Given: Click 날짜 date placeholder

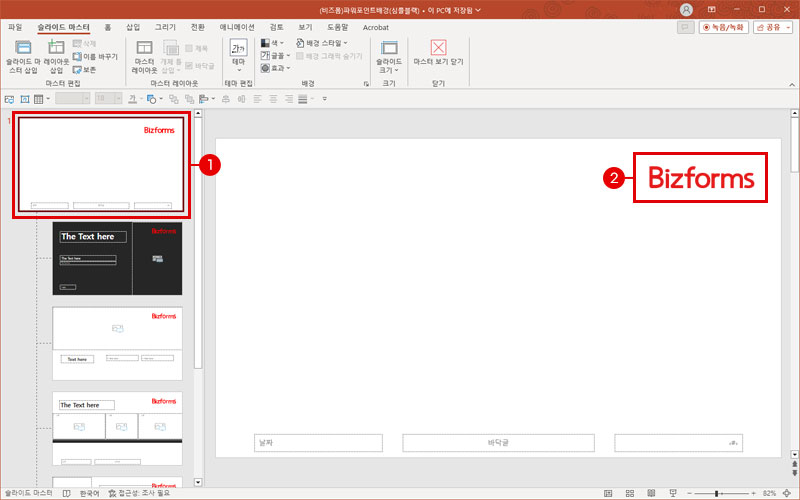Looking at the screenshot, I should pos(318,443).
